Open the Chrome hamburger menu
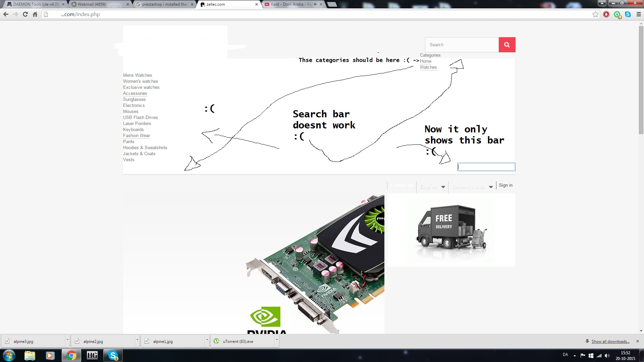 pyautogui.click(x=639, y=14)
